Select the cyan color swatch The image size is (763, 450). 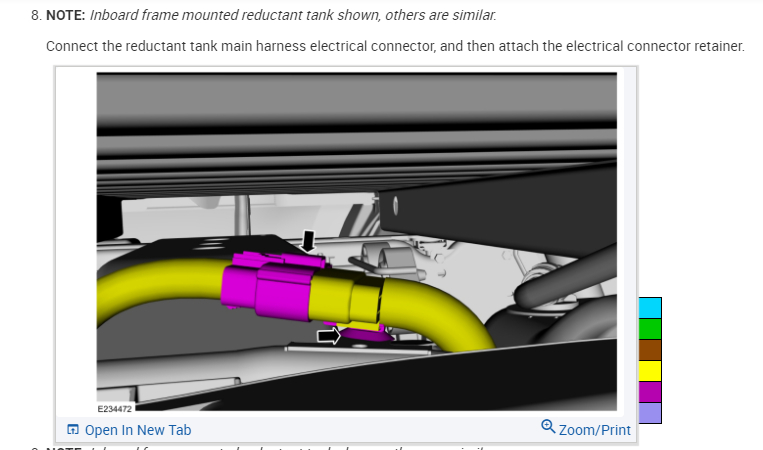[650, 308]
